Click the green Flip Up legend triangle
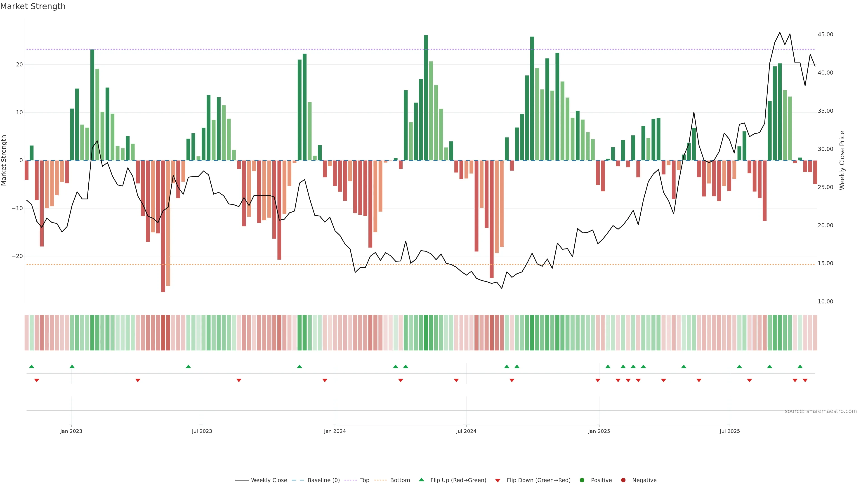Screen dimensions: 868x488 pos(421,480)
